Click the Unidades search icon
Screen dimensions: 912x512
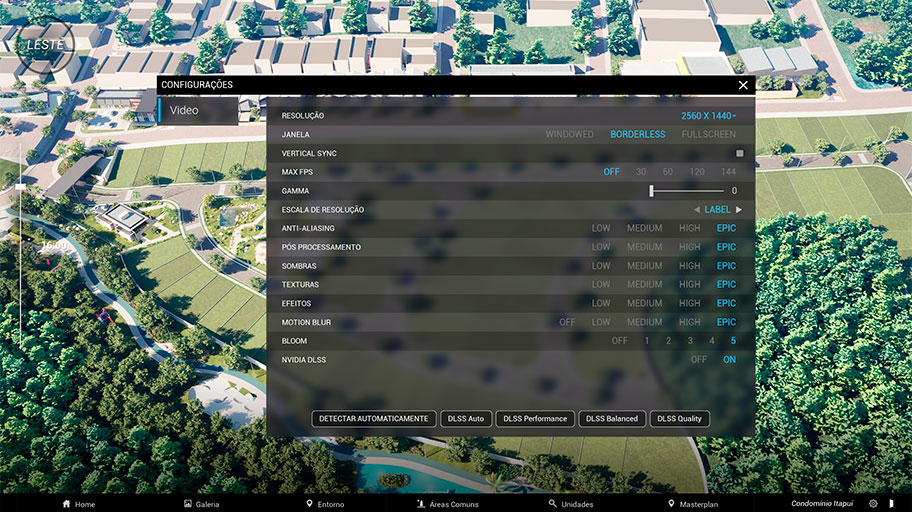553,504
